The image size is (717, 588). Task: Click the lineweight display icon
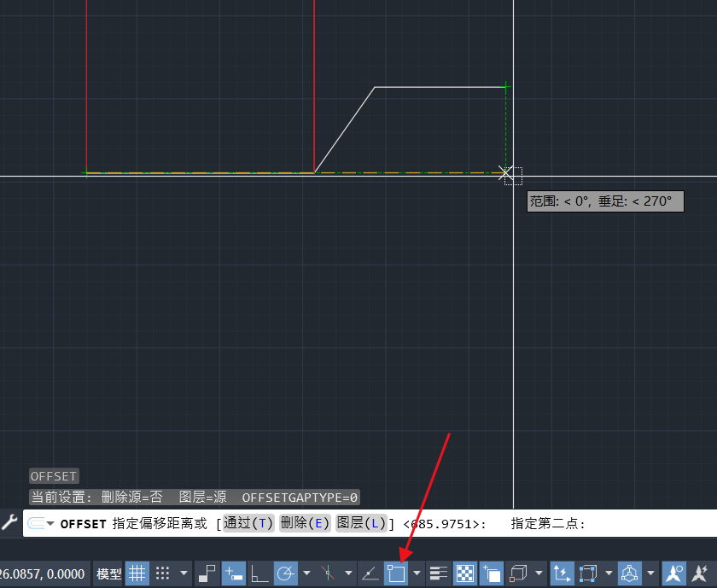pyautogui.click(x=439, y=573)
